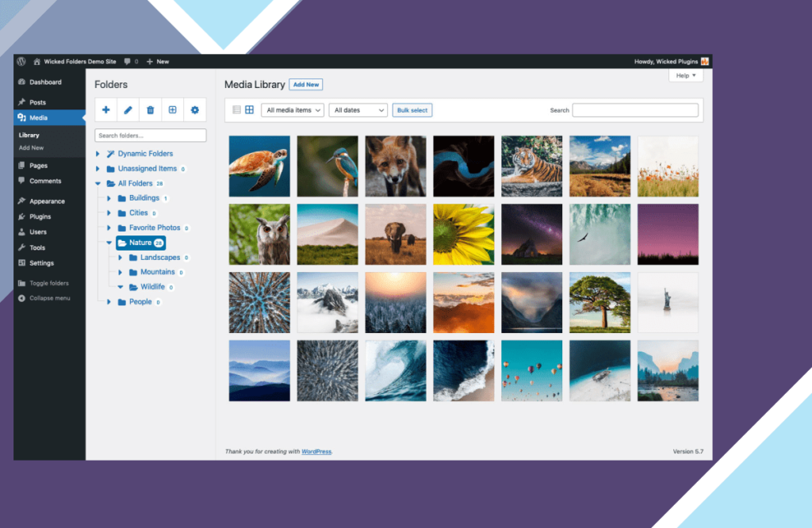Click the WordPress logo icon

21,61
